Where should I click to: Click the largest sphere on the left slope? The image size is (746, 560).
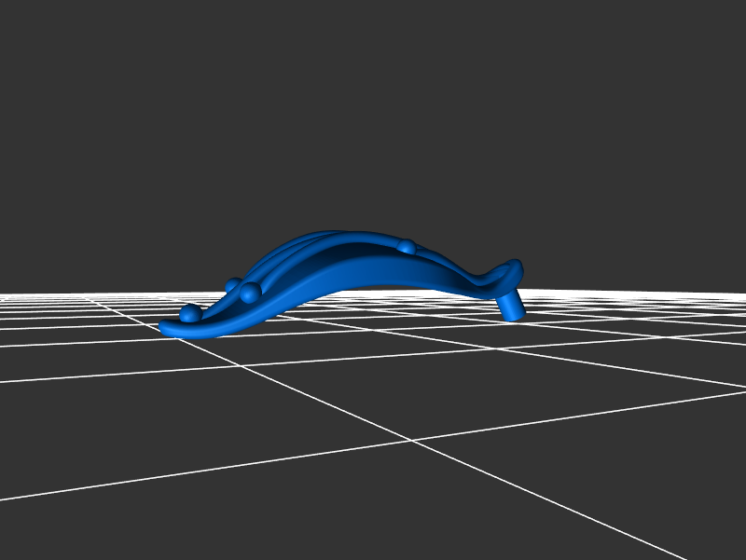tap(250, 294)
